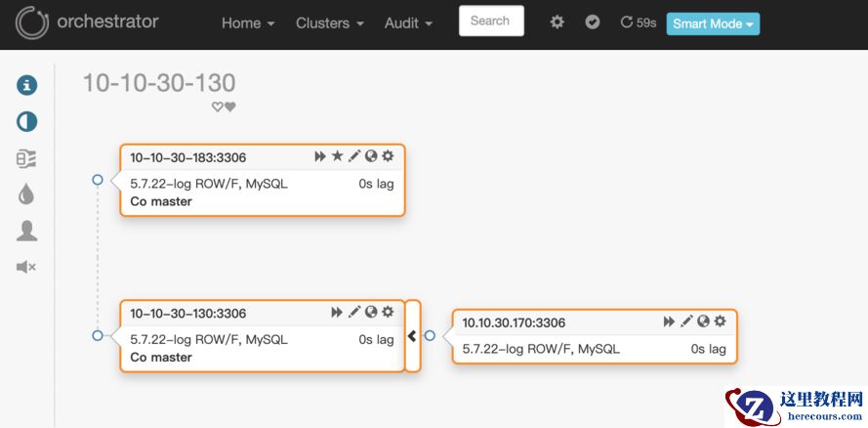Click the Search input field
Viewport: 868px width, 428px height.
click(491, 21)
